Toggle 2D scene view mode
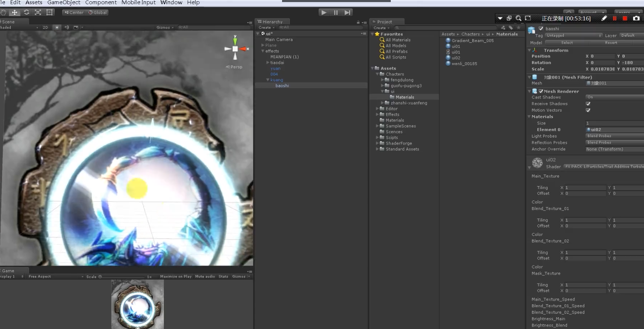 45,28
